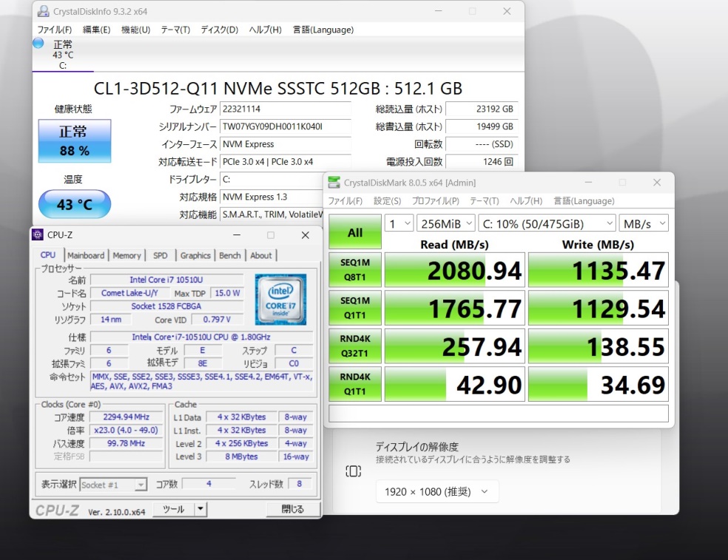This screenshot has width=728, height=560.
Task: Open the 設定(S) menu in CrystalDiskMark
Action: tap(387, 201)
